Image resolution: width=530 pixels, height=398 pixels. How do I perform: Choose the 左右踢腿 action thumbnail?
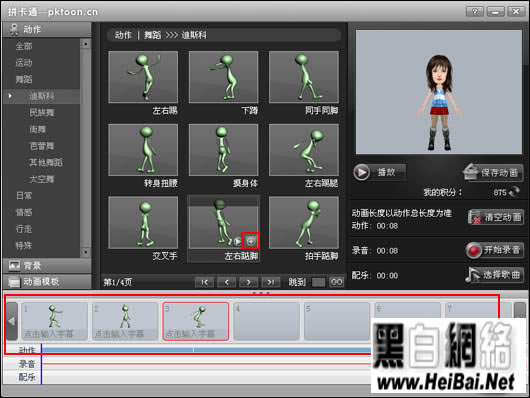[x=304, y=150]
